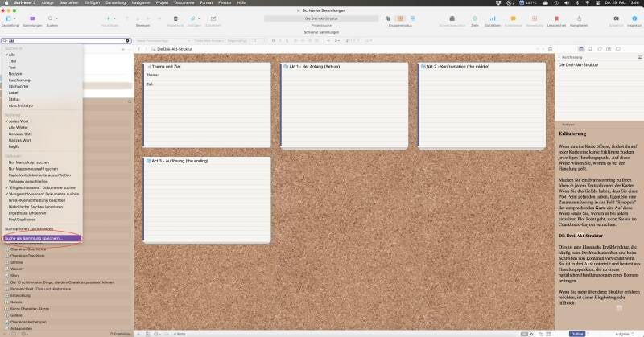644x337 pixels.
Task: Open the paragraph style dropdown in format bar
Action: [x=163, y=41]
